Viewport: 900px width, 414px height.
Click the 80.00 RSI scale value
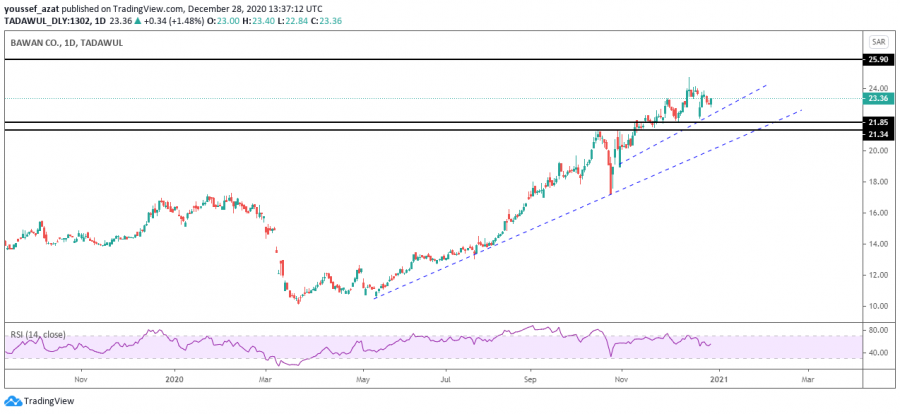[878, 329]
